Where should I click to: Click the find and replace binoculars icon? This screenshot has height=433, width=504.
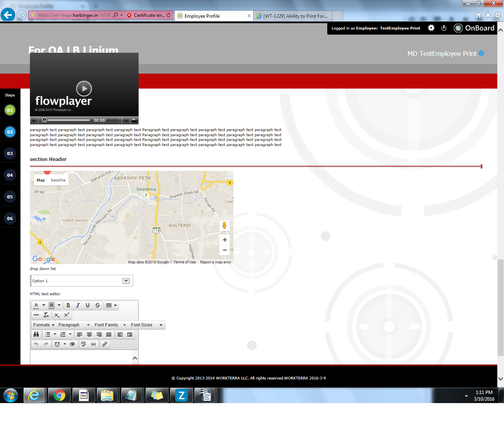pyautogui.click(x=36, y=335)
